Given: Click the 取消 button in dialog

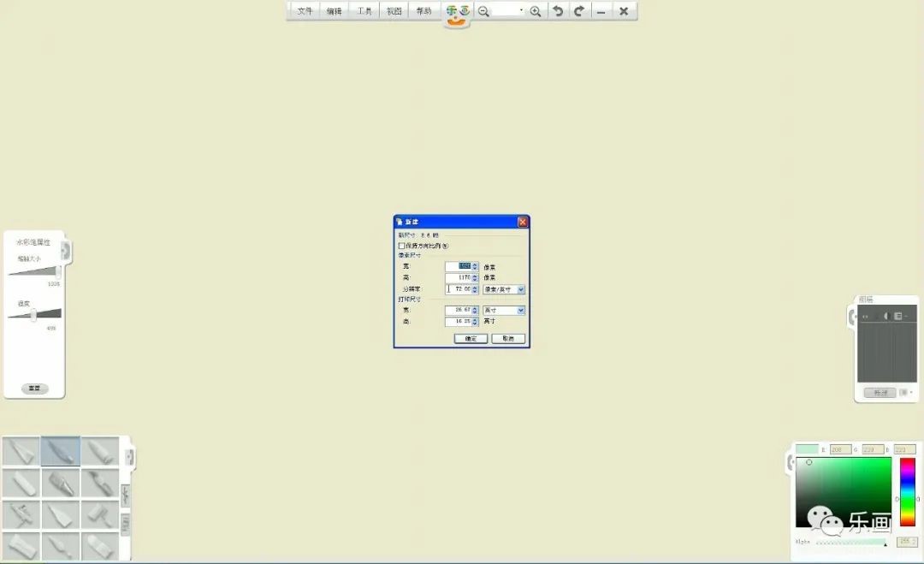Looking at the screenshot, I should 508,339.
